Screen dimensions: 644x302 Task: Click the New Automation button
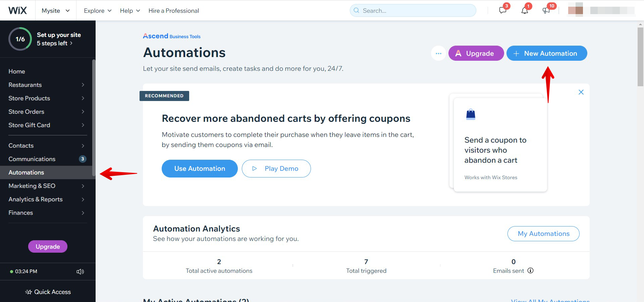pyautogui.click(x=546, y=53)
